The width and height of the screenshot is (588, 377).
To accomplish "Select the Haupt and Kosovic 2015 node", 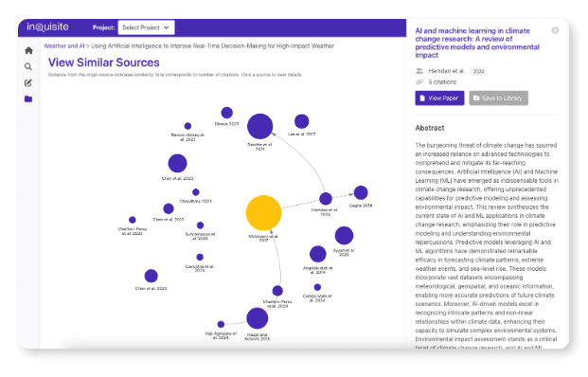I will point(258,318).
